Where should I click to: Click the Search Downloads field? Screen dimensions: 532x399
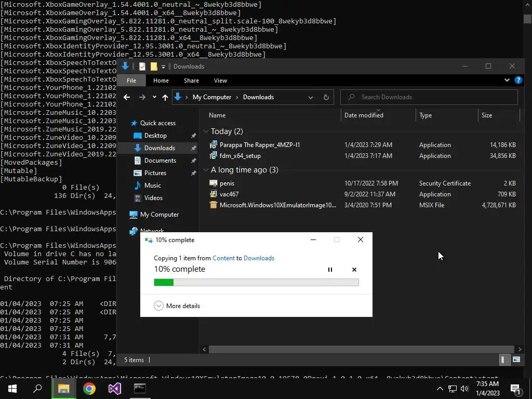tap(429, 97)
